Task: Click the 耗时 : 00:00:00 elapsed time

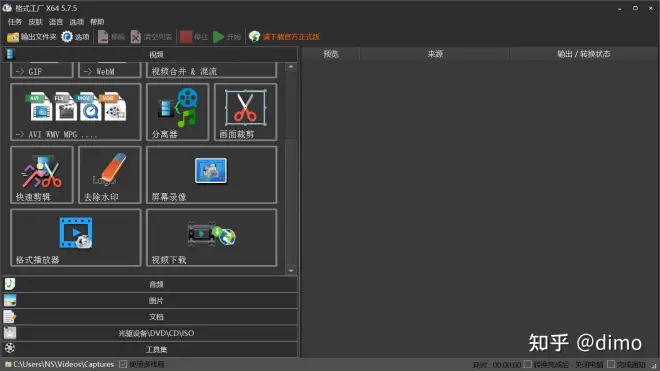Action: (497, 365)
